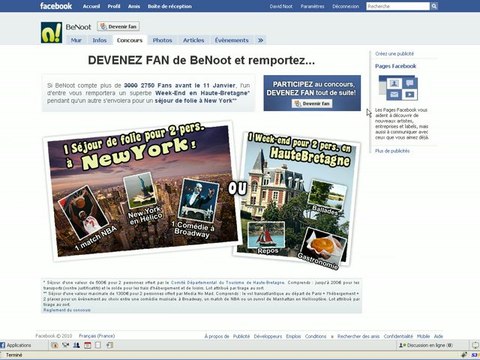Open Confidentialité footer link
The width and height of the screenshot is (480, 360).
click(398, 336)
